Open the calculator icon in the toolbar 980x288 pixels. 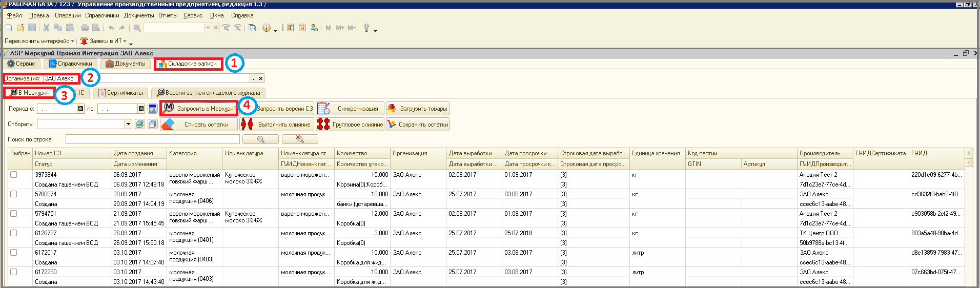pyautogui.click(x=290, y=28)
